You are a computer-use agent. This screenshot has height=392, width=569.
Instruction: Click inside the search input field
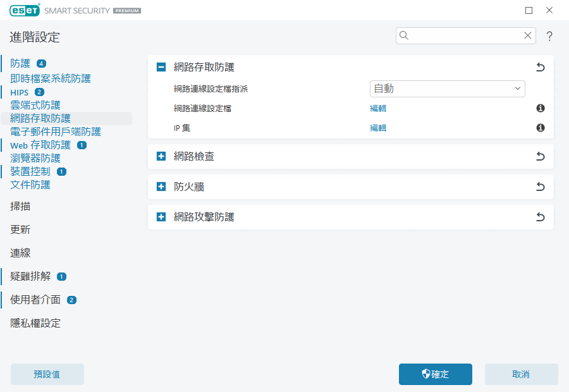[462, 35]
